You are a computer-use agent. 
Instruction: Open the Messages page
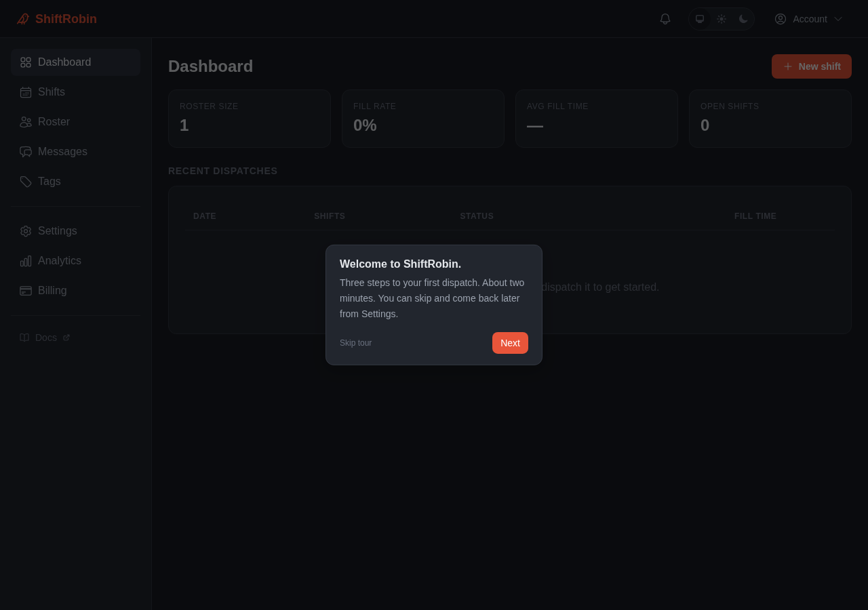(x=75, y=152)
